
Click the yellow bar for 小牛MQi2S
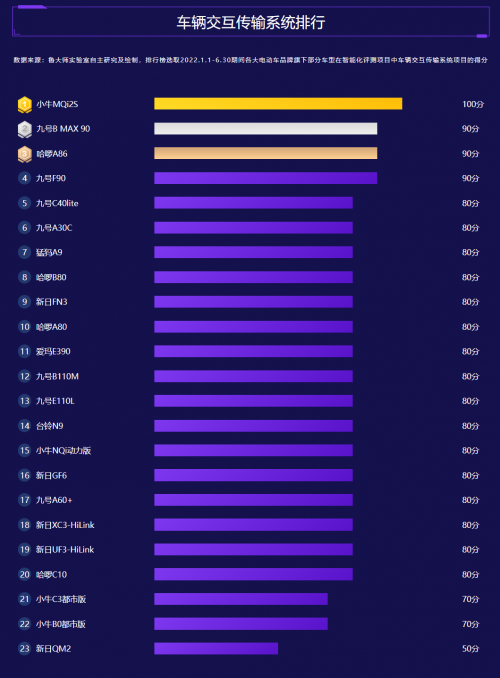point(278,104)
